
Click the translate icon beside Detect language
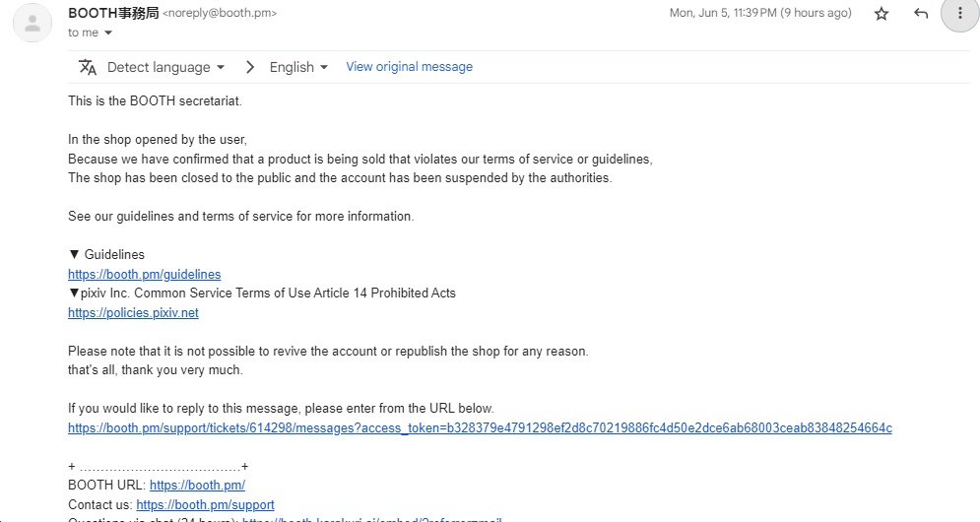tap(88, 67)
